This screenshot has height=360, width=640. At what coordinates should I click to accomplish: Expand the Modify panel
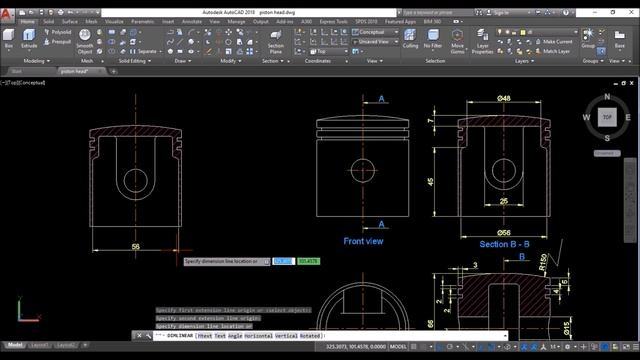[x=231, y=61]
